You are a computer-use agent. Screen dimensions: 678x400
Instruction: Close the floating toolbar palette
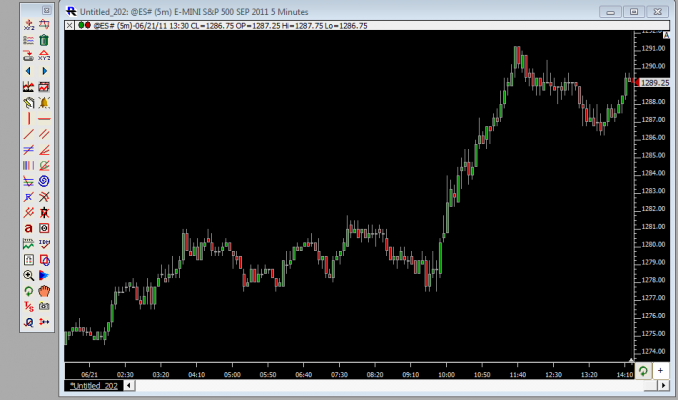click(46, 8)
